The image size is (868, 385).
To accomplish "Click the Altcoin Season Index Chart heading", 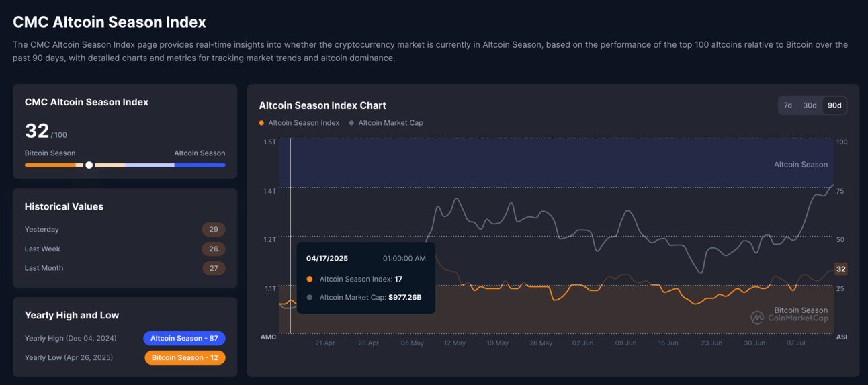I will 322,105.
